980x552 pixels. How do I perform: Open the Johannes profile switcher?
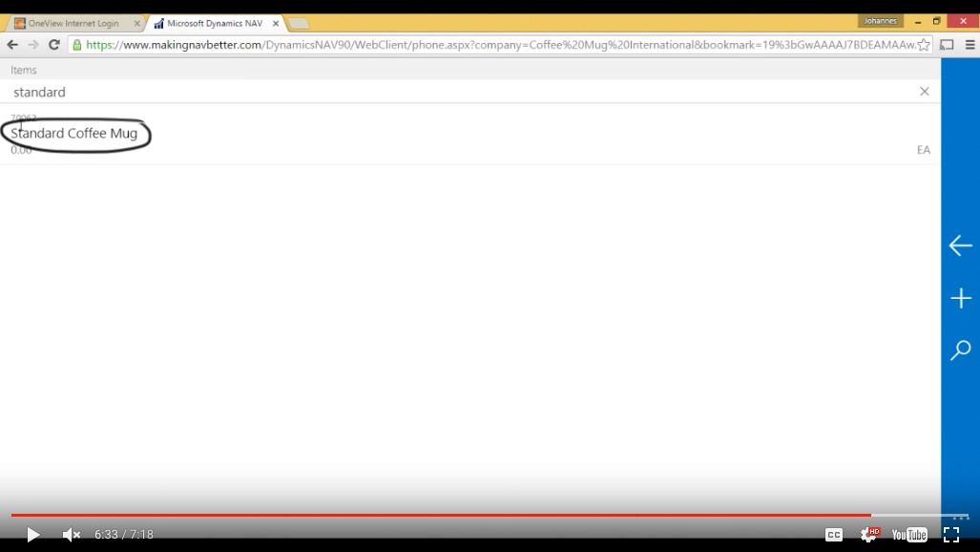click(x=879, y=21)
